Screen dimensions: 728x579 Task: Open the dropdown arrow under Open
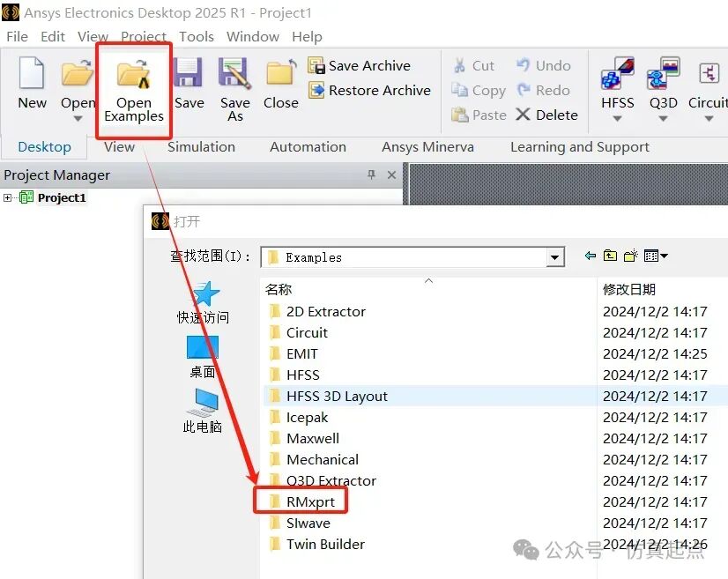click(x=78, y=118)
